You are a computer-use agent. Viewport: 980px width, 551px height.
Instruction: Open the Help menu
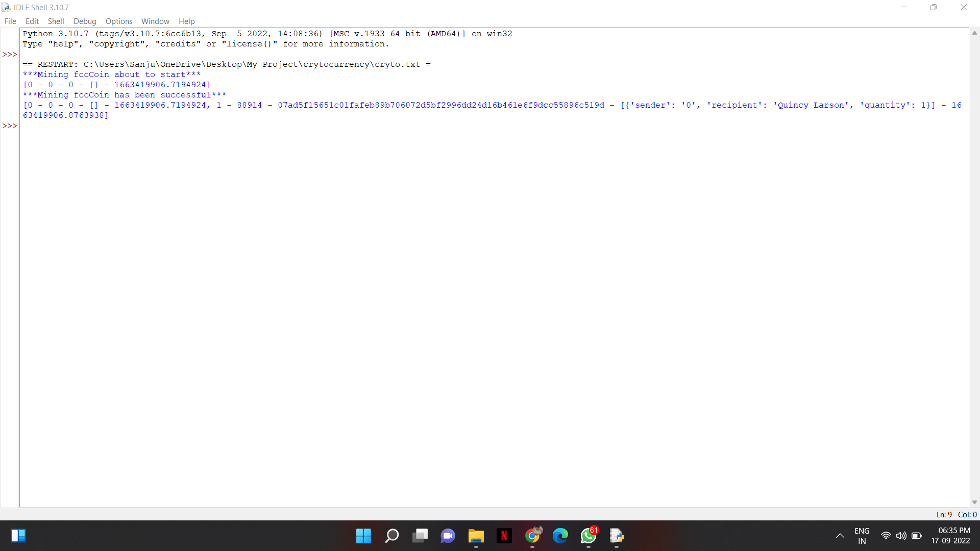click(x=186, y=21)
